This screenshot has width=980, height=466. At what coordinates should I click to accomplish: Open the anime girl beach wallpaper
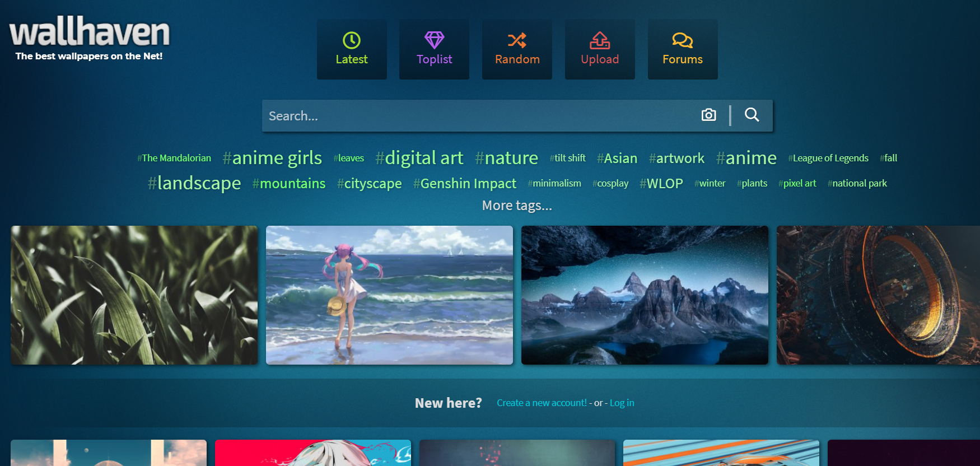(389, 295)
